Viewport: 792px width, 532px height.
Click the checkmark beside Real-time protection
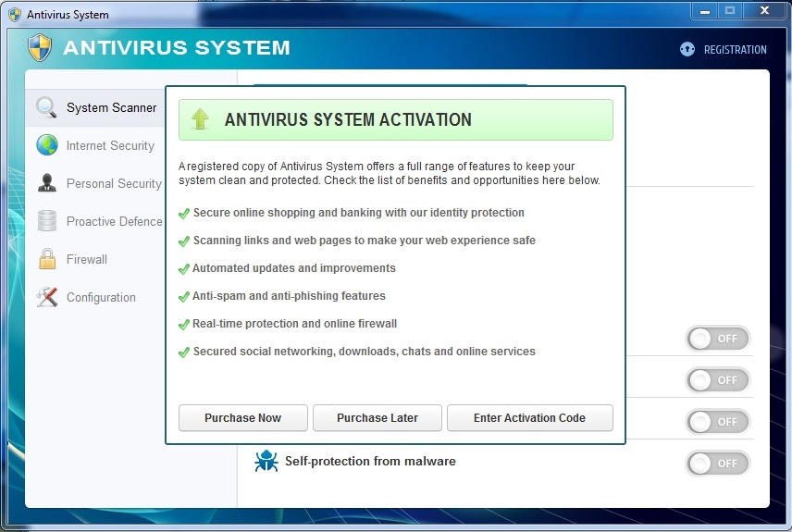184,325
